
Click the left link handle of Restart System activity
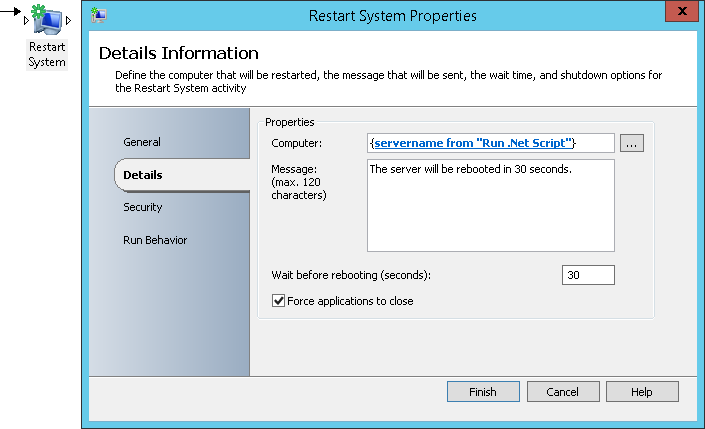click(x=26, y=20)
